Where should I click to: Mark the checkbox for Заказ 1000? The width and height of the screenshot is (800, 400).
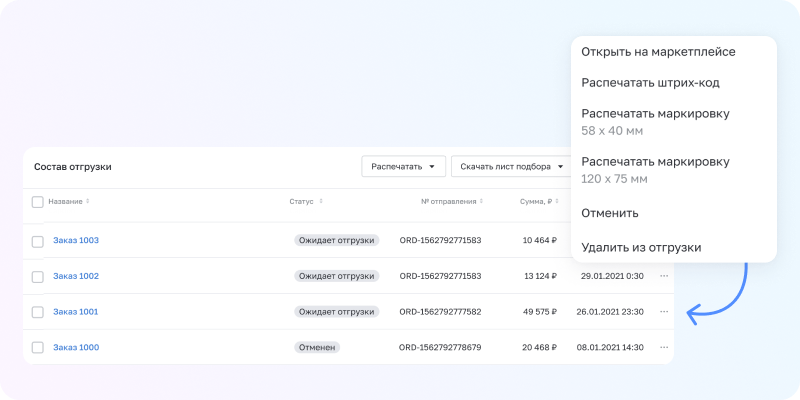pos(38,348)
